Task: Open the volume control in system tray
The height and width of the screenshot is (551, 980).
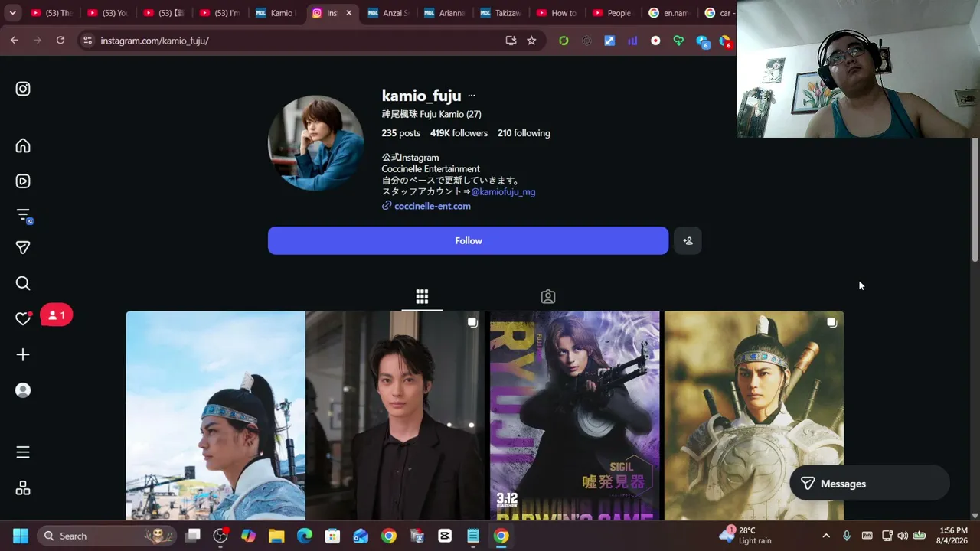Action: coord(903,536)
